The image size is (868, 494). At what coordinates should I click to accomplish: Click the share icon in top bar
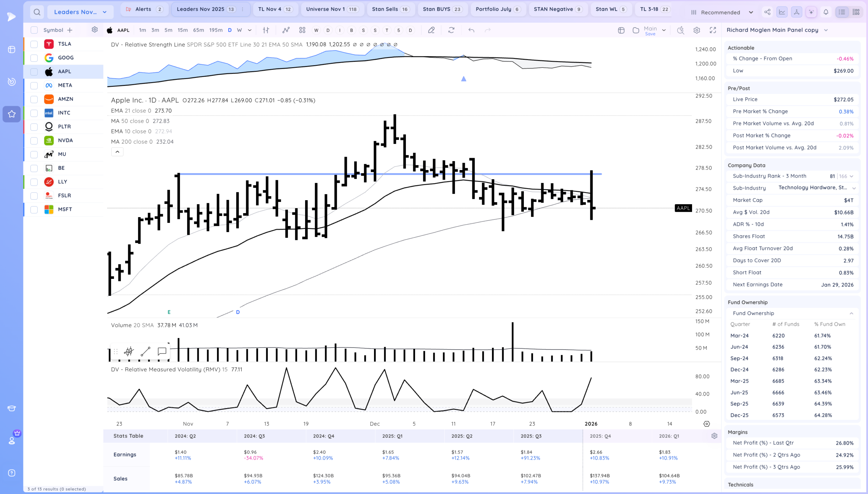click(767, 12)
